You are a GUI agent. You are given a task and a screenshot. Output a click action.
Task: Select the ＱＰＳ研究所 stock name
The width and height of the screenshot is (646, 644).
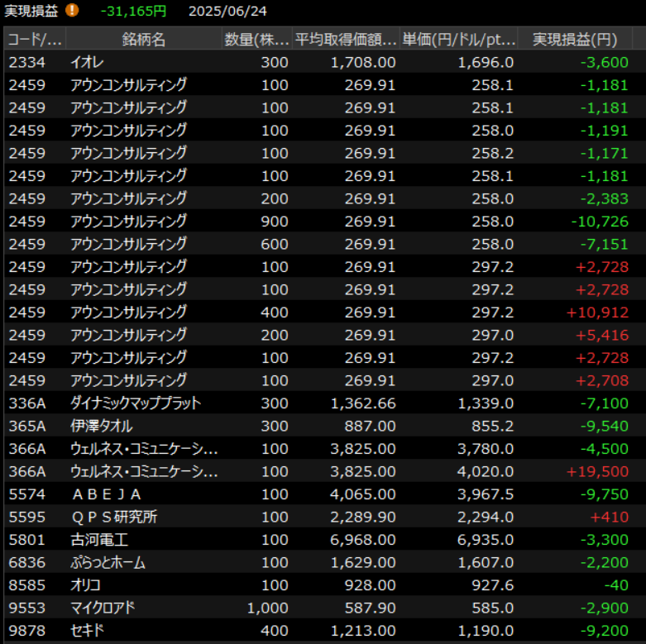pos(114,517)
